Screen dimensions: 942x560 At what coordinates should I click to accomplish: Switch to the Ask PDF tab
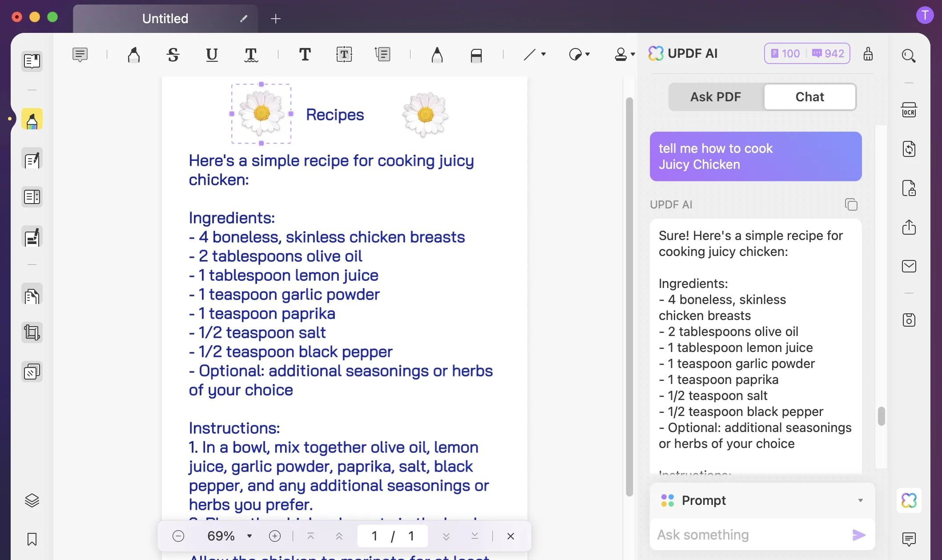click(715, 96)
